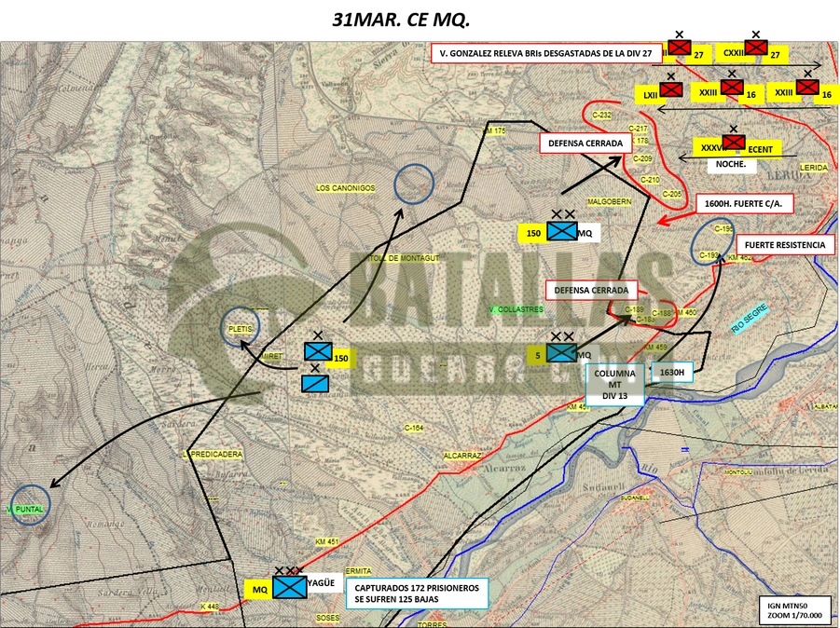The height and width of the screenshot is (628, 840).
Task: Click the ERMITA label
Action: pos(358,571)
